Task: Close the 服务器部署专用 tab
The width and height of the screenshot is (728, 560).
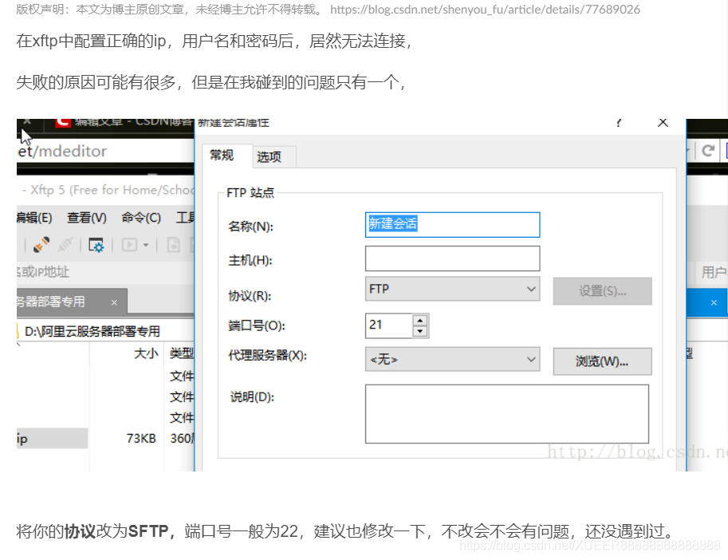Action: (114, 303)
